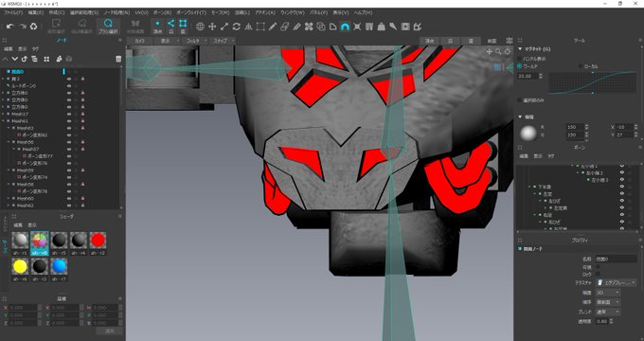The image size is (644, 341).
Task: Click the wireframe cube icon in toolbar
Action: pyautogui.click(x=321, y=27)
